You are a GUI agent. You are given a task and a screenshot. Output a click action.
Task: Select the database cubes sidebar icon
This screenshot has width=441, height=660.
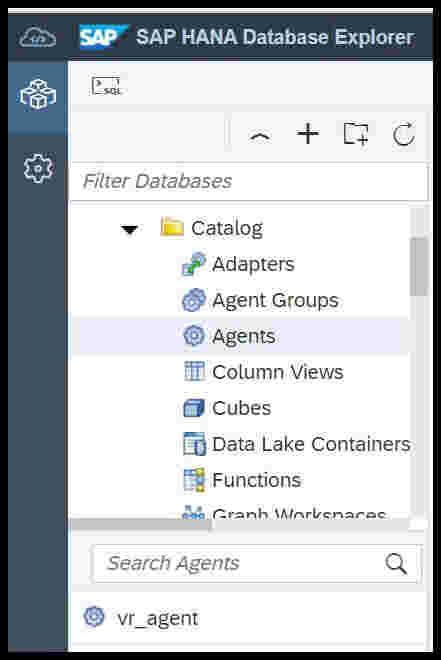point(38,95)
